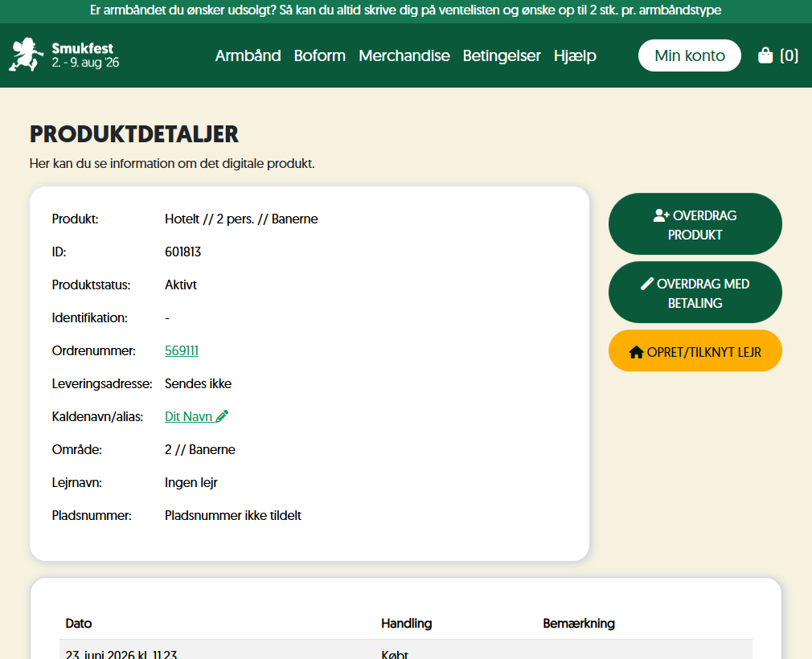The width and height of the screenshot is (812, 659).
Task: Open the Min konto account button
Action: 689,55
